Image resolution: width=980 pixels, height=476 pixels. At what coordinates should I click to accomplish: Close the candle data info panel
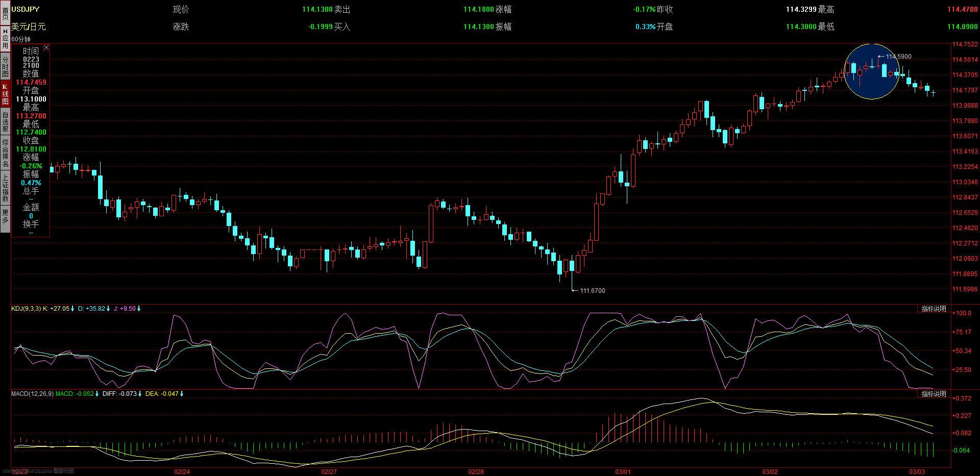click(x=46, y=47)
